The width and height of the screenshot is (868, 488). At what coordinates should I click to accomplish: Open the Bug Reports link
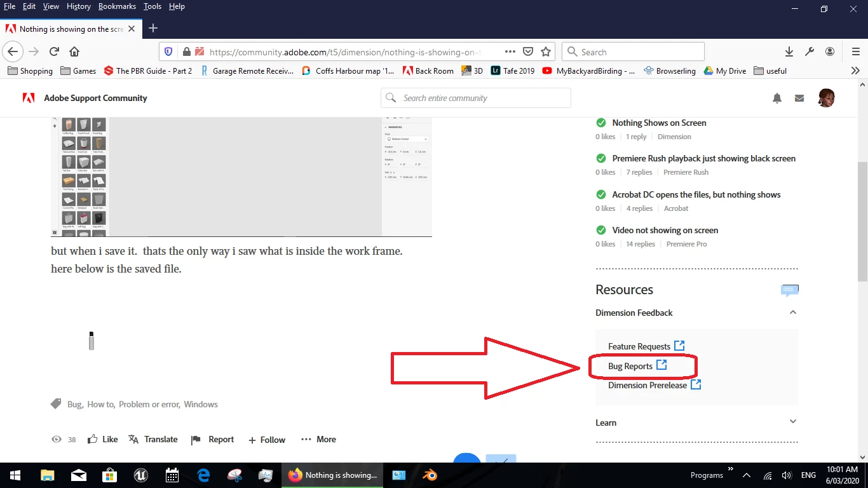pos(637,366)
